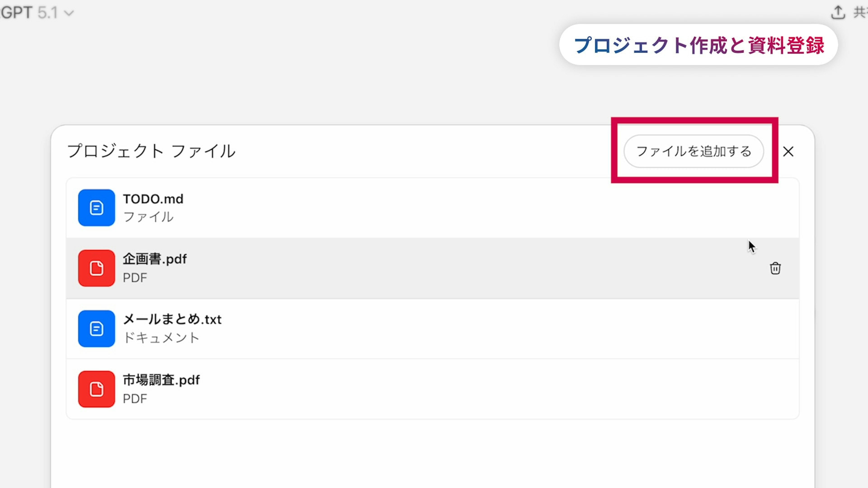
Task: Delete 企画書.pdf with the trash icon
Action: pyautogui.click(x=775, y=268)
